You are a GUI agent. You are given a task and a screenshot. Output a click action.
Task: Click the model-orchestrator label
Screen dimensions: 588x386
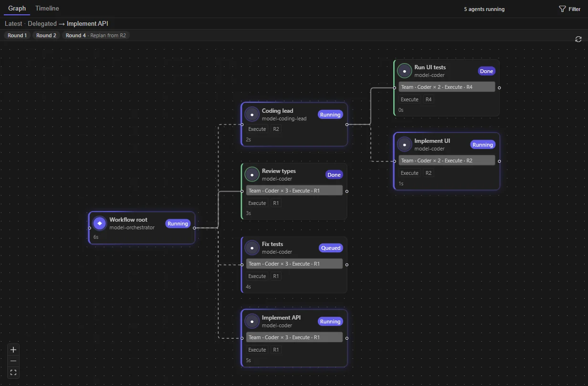[132, 227]
